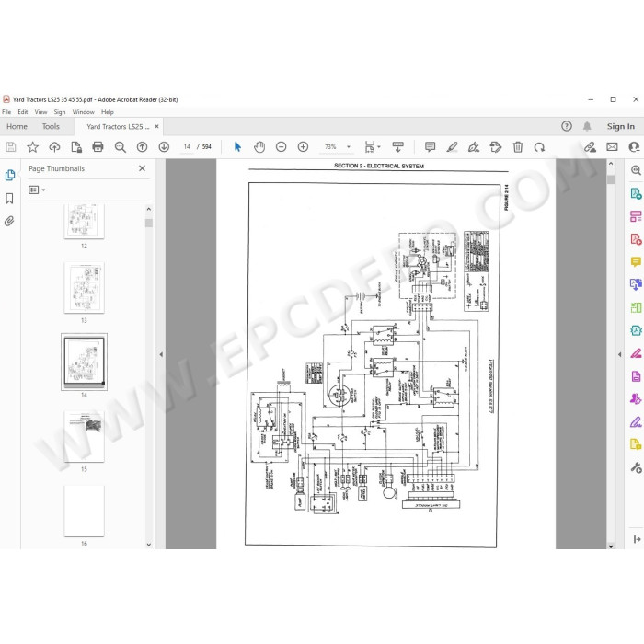Image resolution: width=644 pixels, height=644 pixels.
Task: Open the fit page options icon
Action: point(372,146)
